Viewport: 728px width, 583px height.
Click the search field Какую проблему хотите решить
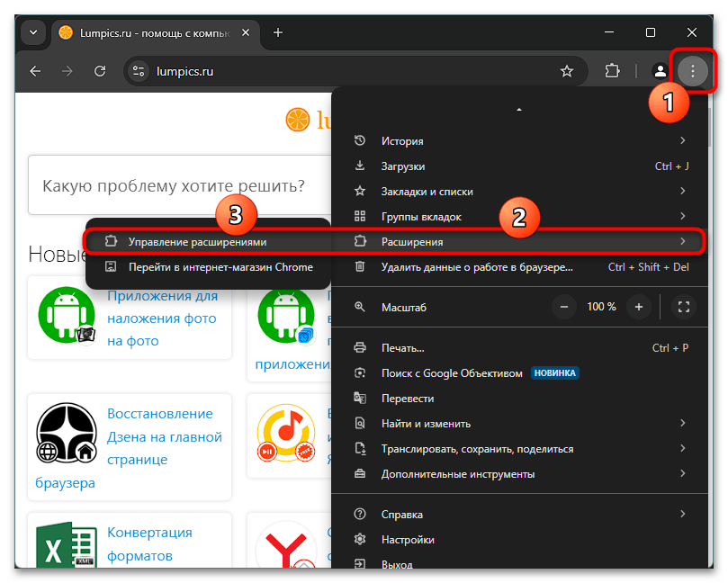180,185
